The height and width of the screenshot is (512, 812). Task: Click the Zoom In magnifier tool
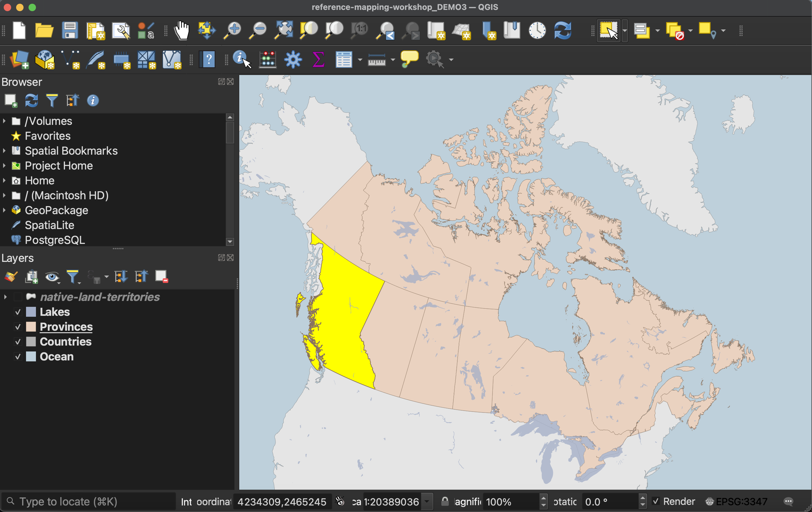[232, 31]
